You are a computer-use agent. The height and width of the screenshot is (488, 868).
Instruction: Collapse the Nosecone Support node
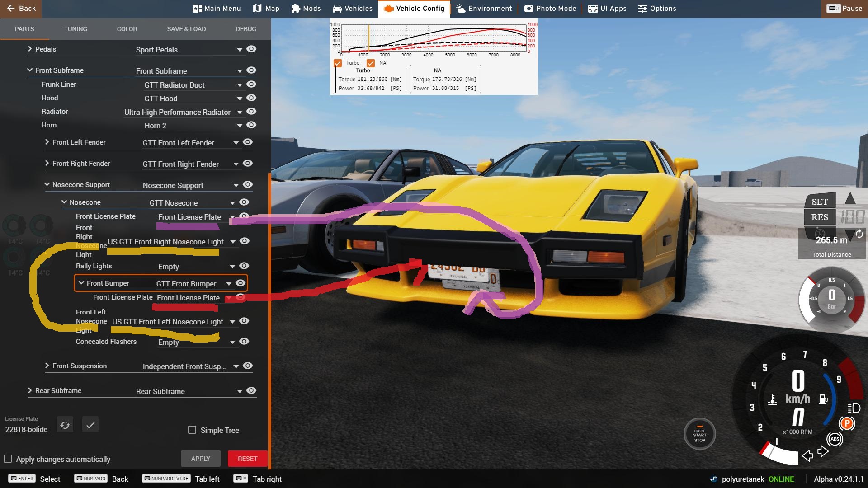pyautogui.click(x=47, y=184)
